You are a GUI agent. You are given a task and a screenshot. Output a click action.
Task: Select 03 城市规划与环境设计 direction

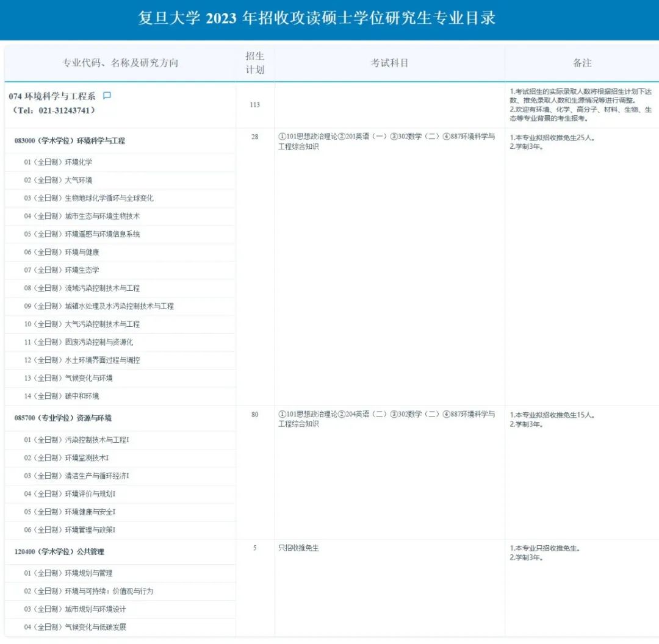(76, 609)
